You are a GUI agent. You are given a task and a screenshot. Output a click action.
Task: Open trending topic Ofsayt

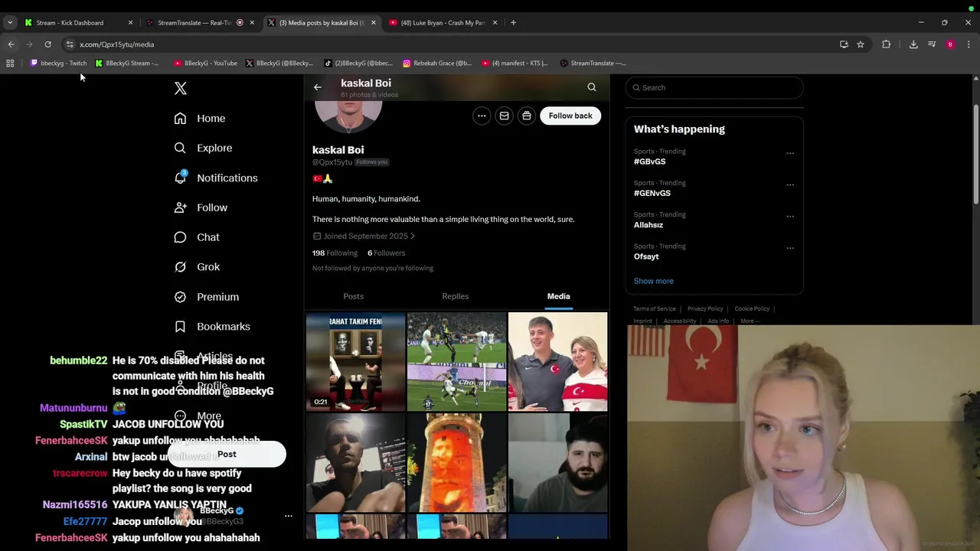pos(646,256)
